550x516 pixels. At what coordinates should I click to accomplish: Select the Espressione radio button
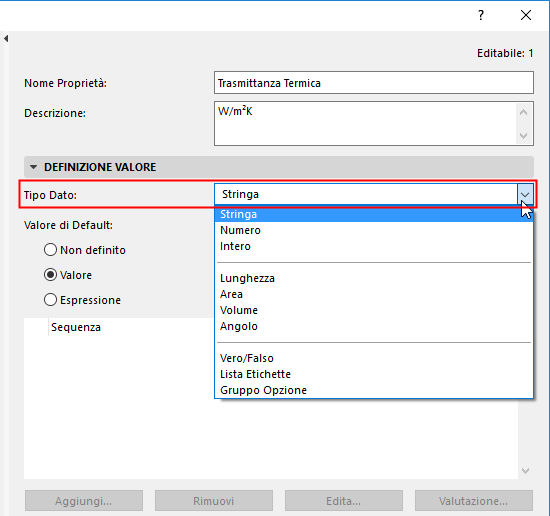tap(50, 300)
